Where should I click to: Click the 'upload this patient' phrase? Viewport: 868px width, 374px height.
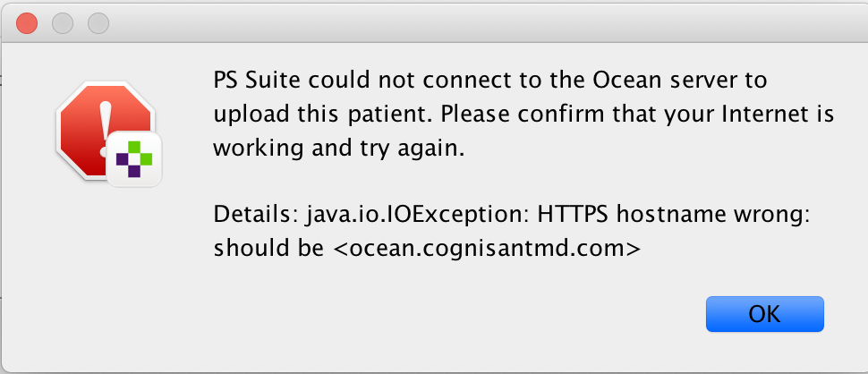coord(323,115)
